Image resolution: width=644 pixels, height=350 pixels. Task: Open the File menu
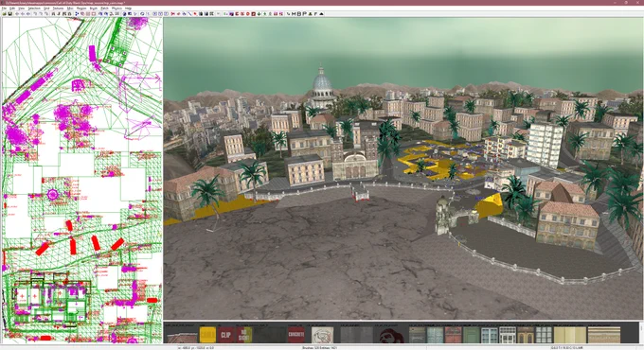point(4,9)
